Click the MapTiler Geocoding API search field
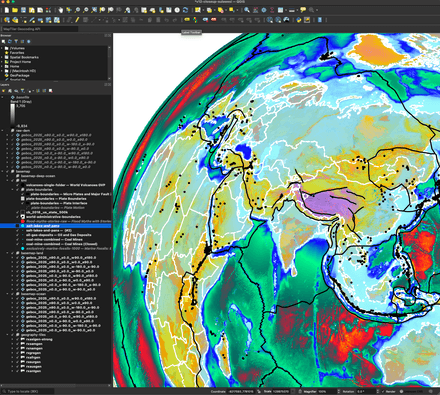 40,29
